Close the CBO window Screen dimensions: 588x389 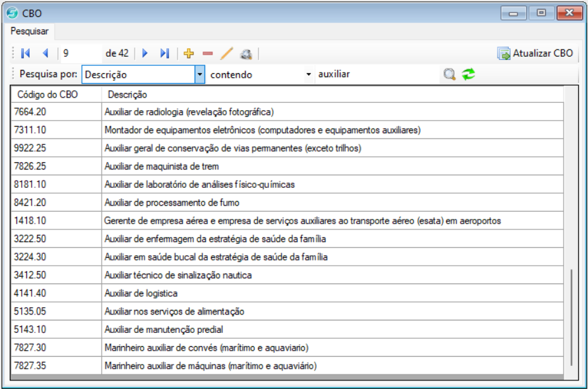(570, 13)
